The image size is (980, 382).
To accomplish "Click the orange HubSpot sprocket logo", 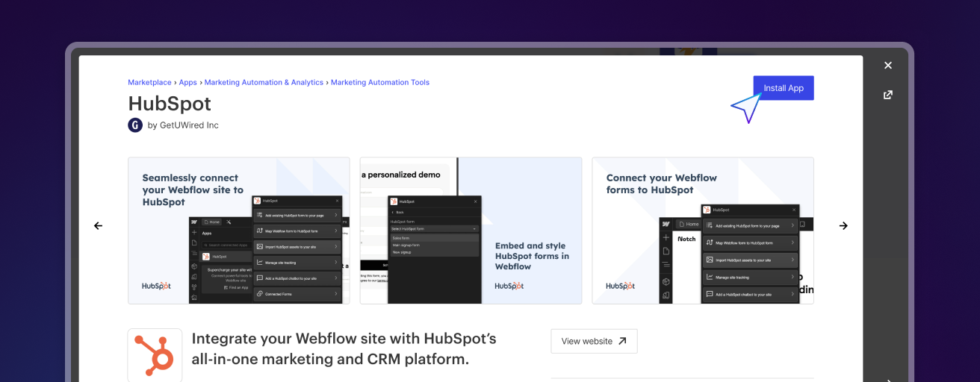I will [155, 354].
